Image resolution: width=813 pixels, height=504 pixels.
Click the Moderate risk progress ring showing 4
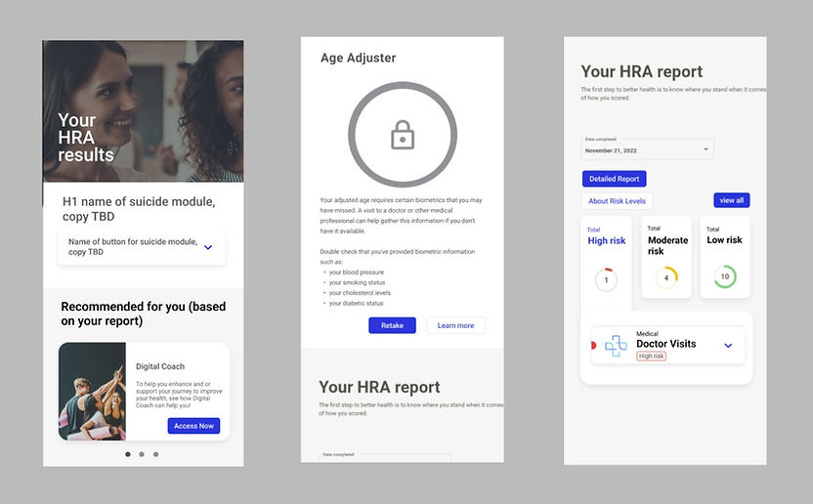click(666, 277)
